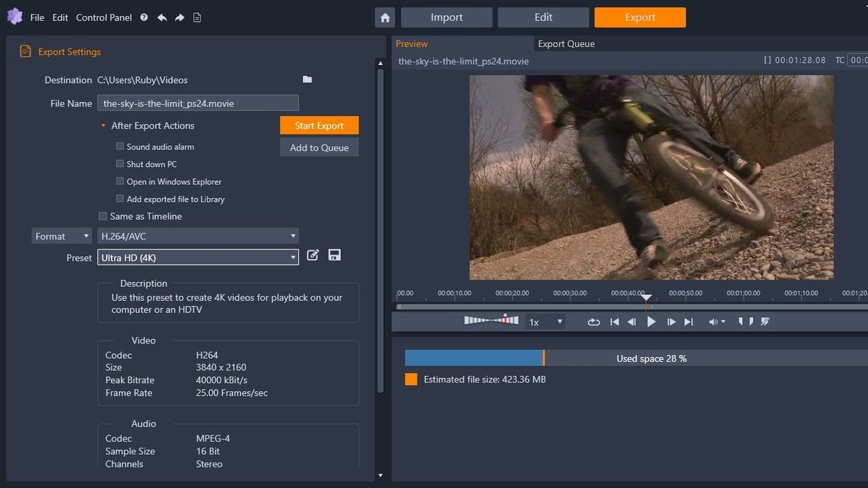Click the Redo arrow icon

(179, 17)
